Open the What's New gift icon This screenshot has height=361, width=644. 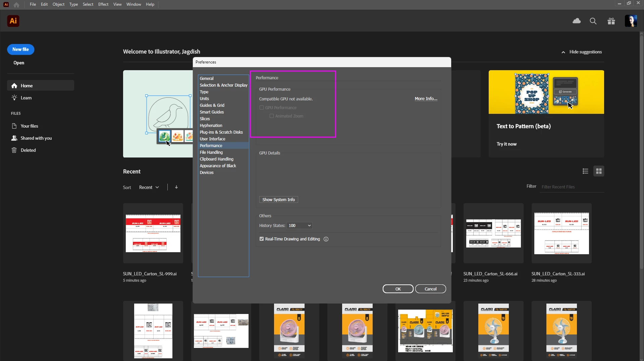611,21
